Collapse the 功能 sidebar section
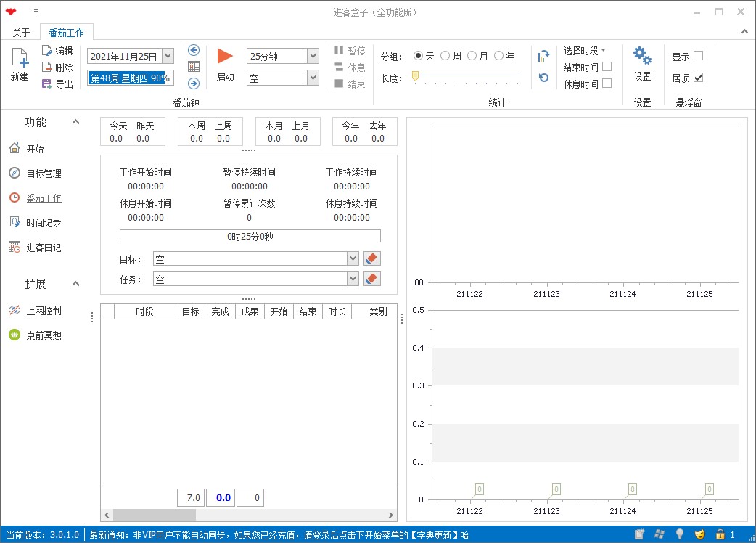 point(76,122)
